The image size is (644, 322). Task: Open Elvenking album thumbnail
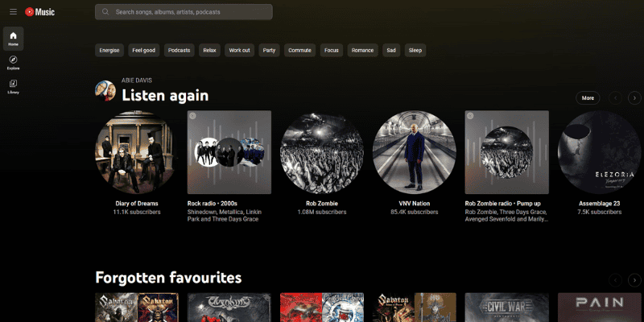point(229,308)
